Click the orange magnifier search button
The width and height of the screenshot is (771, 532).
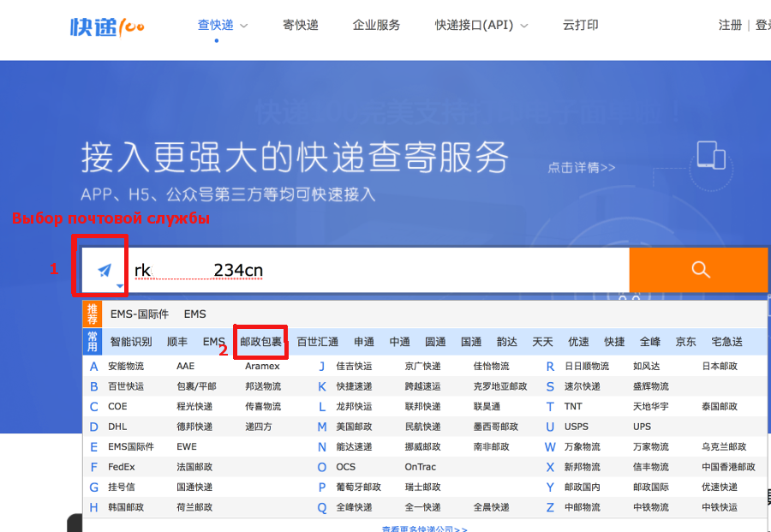point(699,270)
